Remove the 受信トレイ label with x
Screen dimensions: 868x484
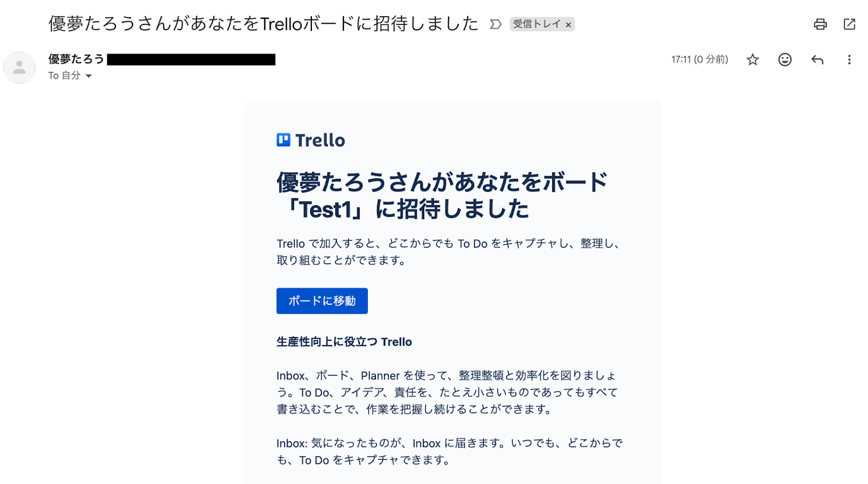(568, 25)
